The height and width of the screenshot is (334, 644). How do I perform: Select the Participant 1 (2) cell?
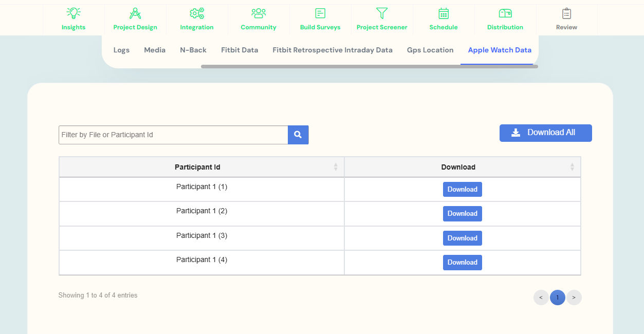coord(201,213)
